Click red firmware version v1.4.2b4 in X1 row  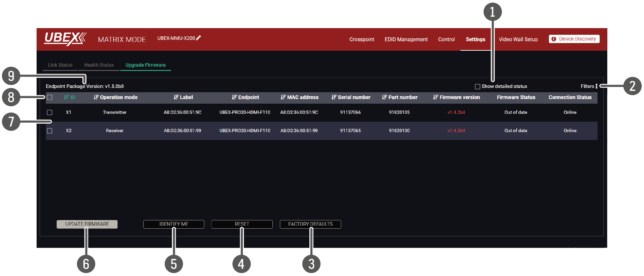point(456,112)
